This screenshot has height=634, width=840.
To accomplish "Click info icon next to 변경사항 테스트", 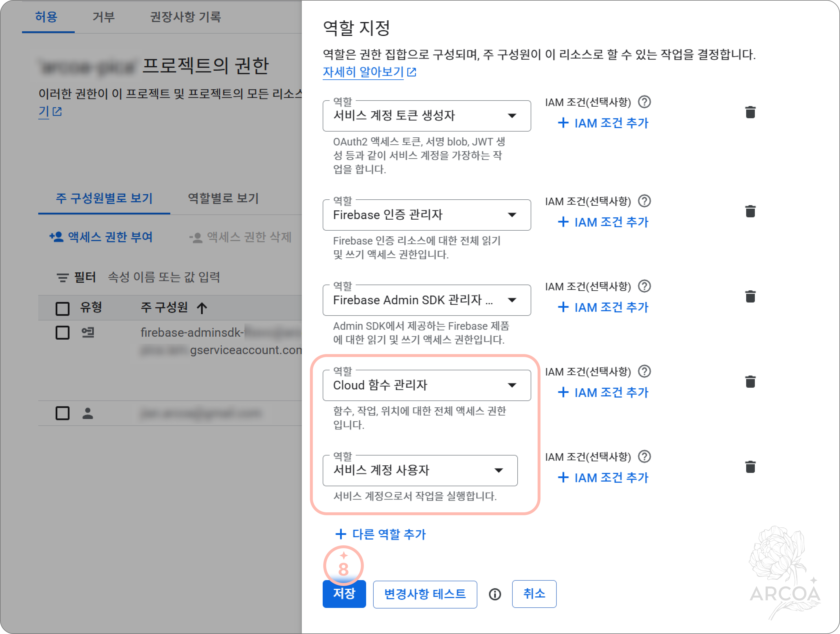I will click(x=494, y=594).
